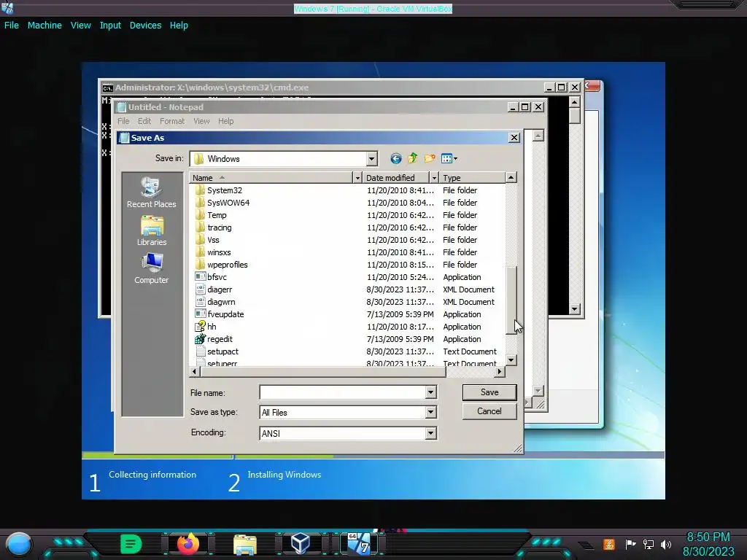Screen dimensions: 747x560
Task: Select the wpeprofiles folder
Action: (228, 264)
